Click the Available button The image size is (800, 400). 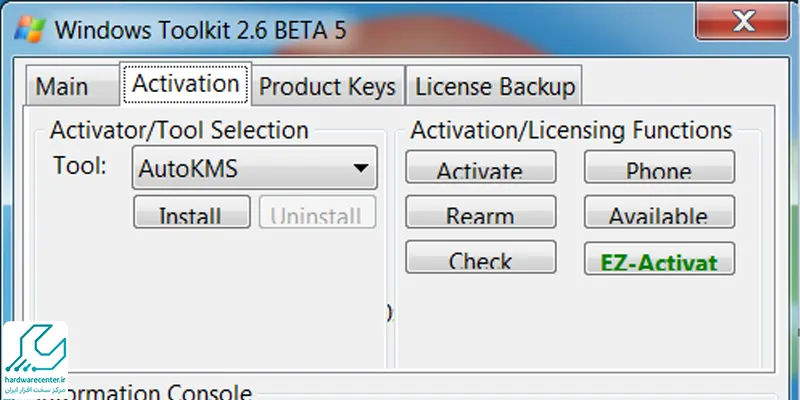pyautogui.click(x=659, y=212)
